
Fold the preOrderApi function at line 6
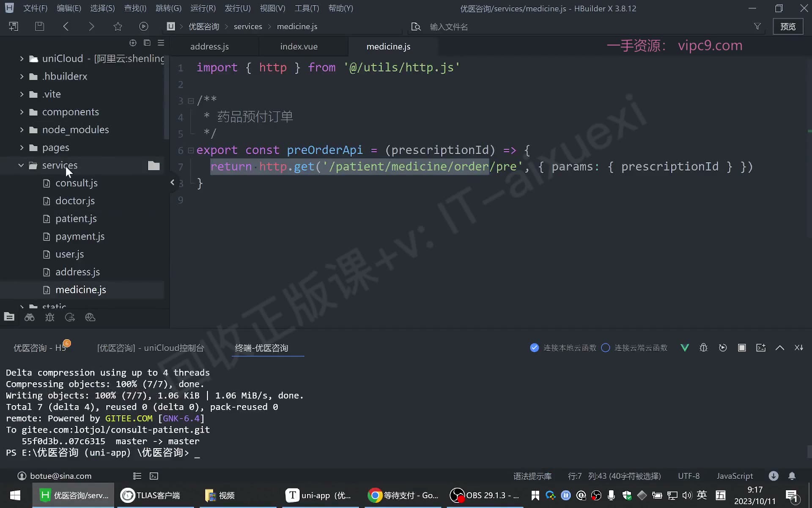tap(191, 150)
